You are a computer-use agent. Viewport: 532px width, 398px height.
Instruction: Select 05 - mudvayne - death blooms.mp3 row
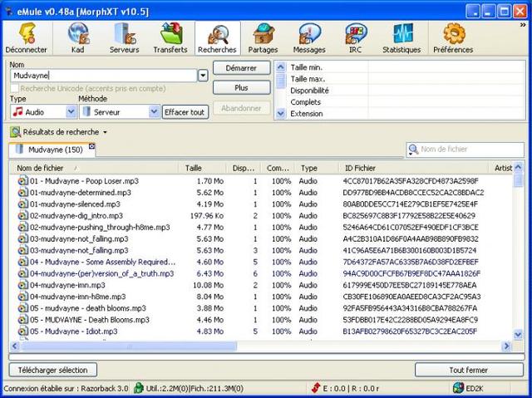tap(260, 308)
